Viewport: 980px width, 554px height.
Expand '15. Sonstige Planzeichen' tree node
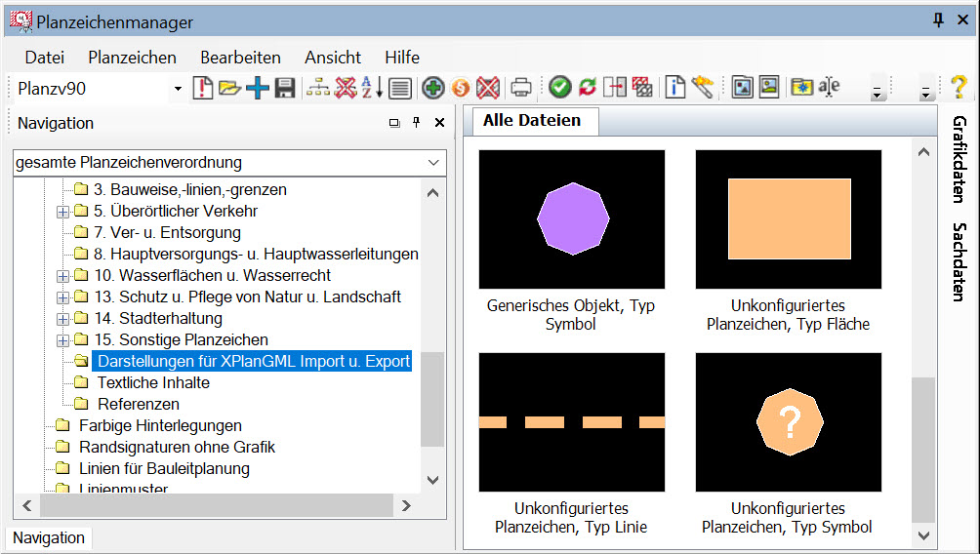pos(63,340)
